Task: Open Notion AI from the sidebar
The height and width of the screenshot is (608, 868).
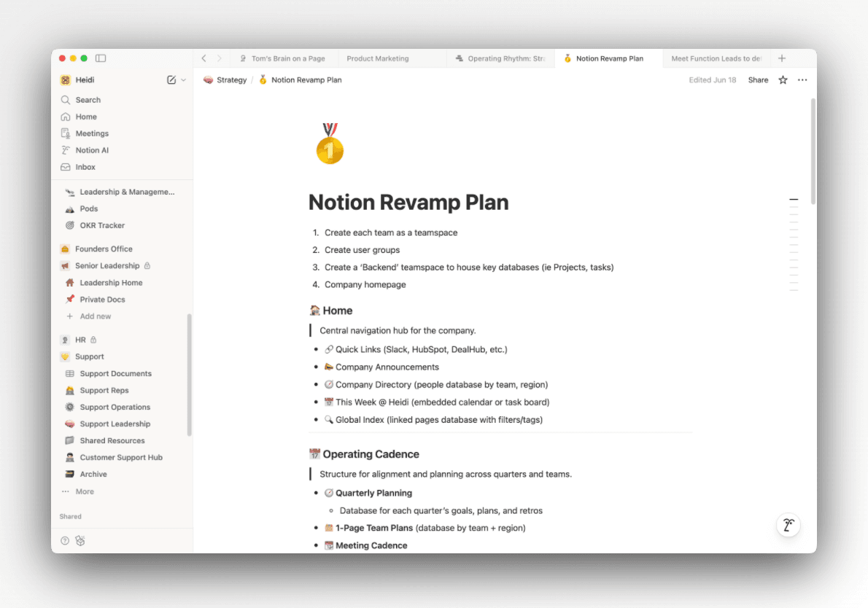Action: pos(91,149)
